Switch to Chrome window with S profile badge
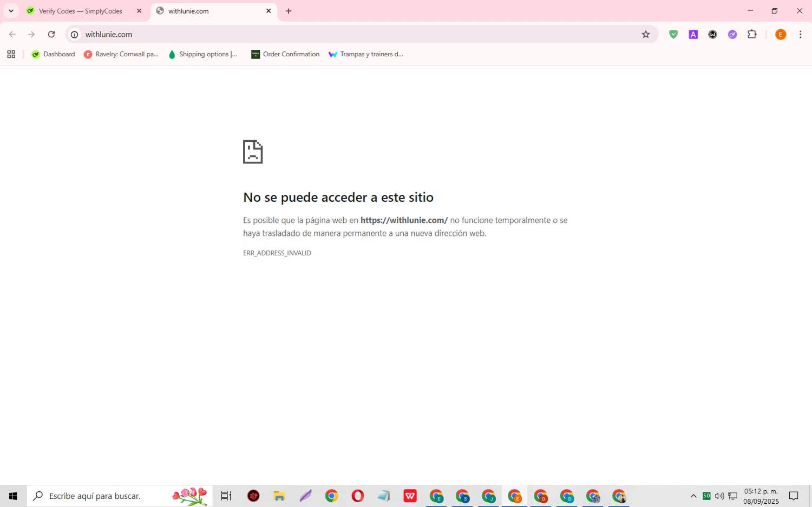812x507 pixels. (x=462, y=496)
